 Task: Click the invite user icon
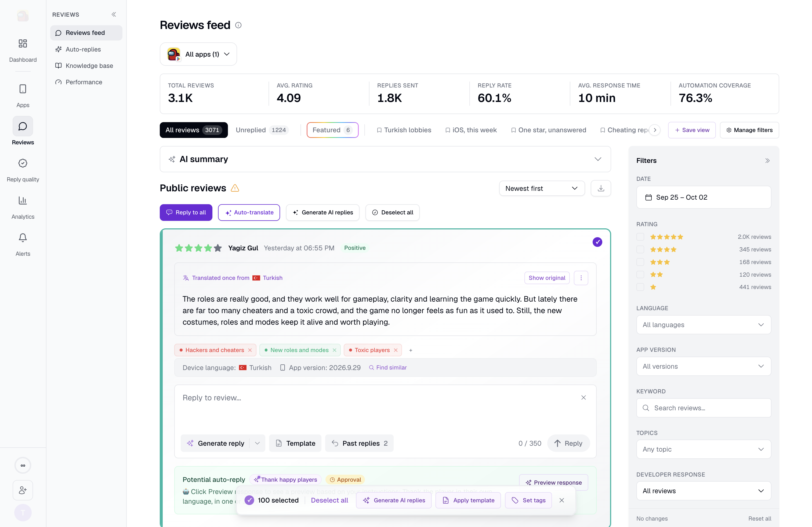click(x=23, y=490)
